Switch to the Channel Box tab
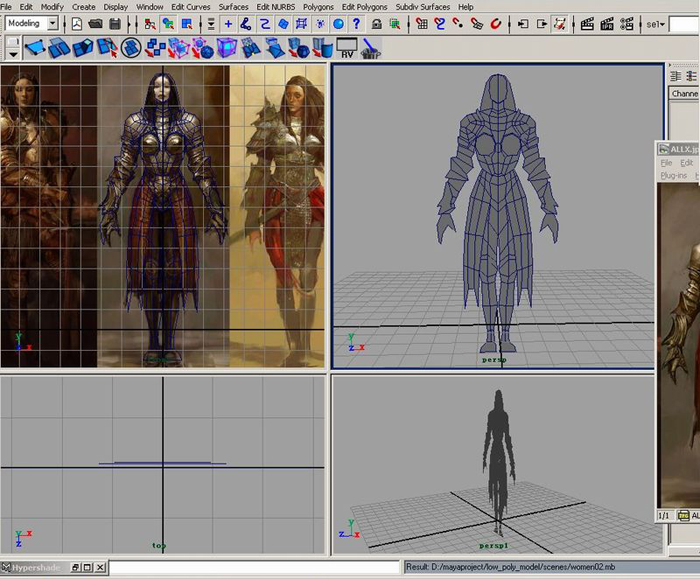This screenshot has width=700, height=579. pos(684,94)
